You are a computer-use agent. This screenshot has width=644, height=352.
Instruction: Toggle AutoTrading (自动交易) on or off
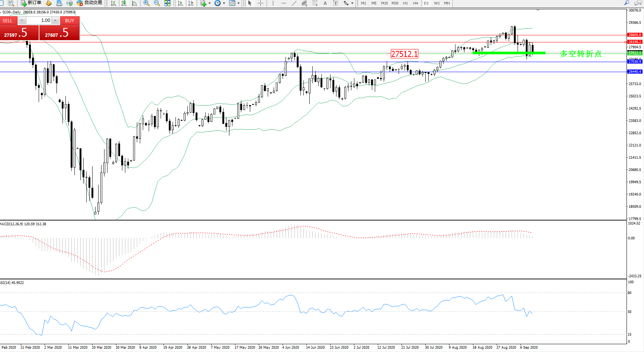(89, 3)
